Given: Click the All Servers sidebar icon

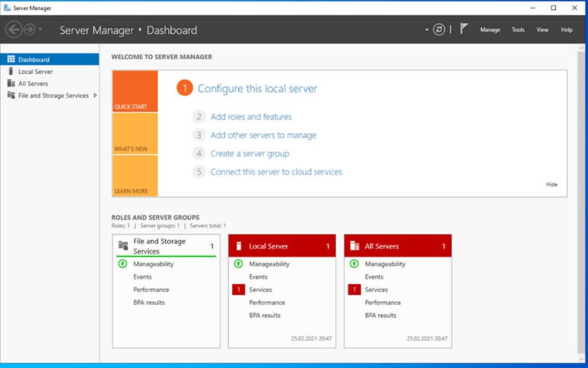Looking at the screenshot, I should click(11, 83).
